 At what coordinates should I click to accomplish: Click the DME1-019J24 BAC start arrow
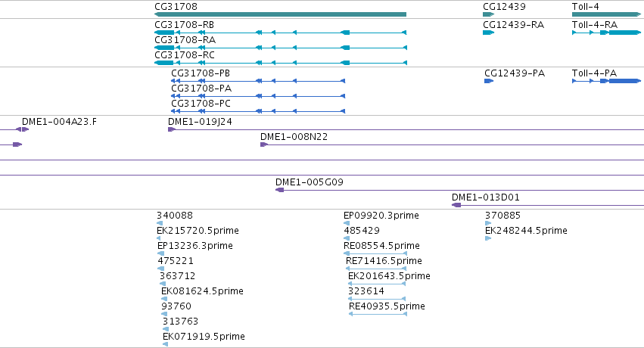point(172,129)
